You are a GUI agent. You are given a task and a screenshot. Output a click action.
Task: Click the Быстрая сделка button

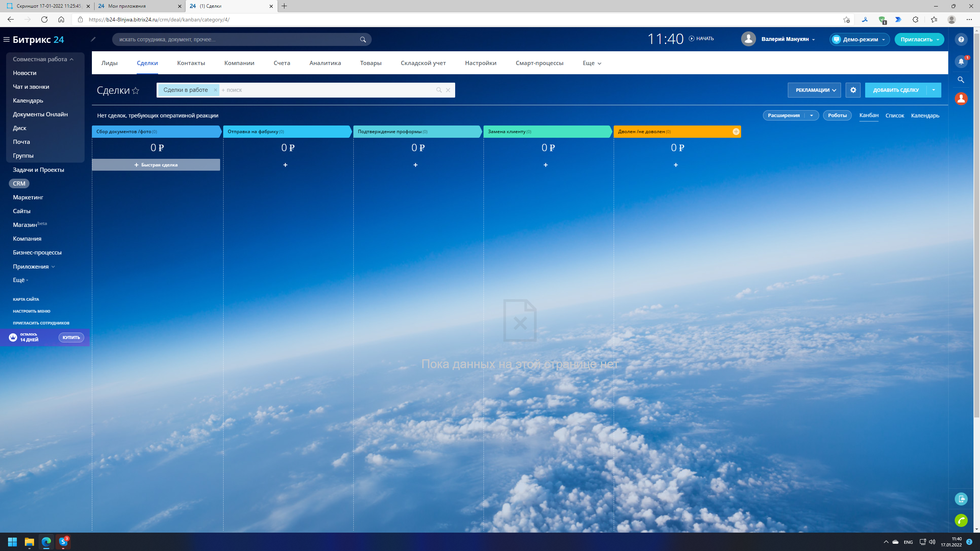pos(156,165)
